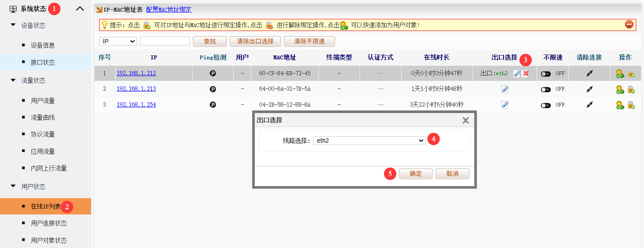Open IP link 192.168.1.212
The image size is (644, 248).
(136, 73)
